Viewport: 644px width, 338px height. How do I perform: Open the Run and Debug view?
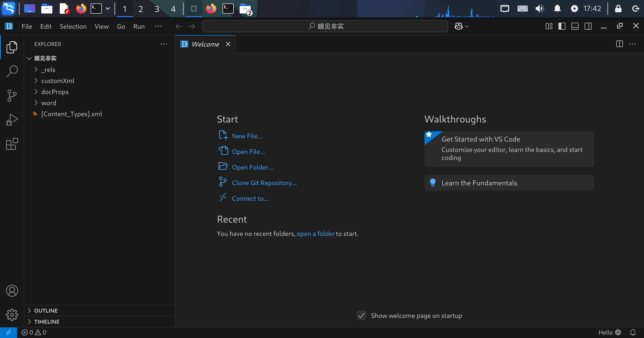click(12, 120)
